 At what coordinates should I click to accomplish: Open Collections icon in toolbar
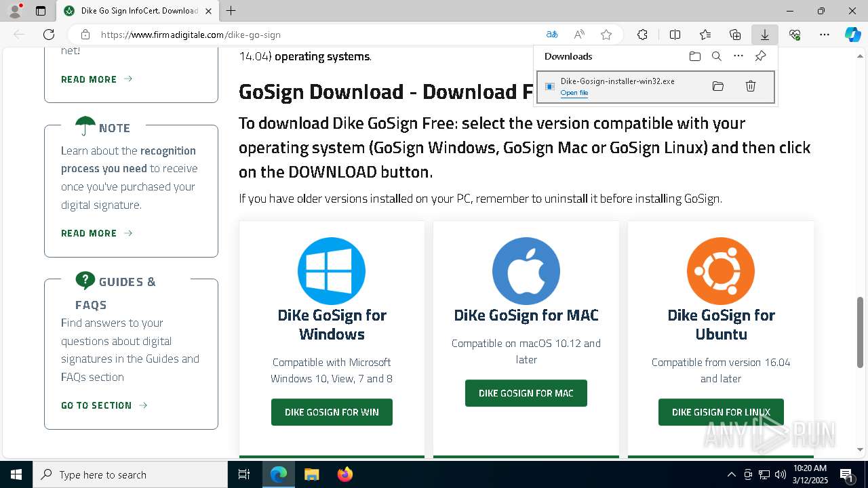(735, 35)
